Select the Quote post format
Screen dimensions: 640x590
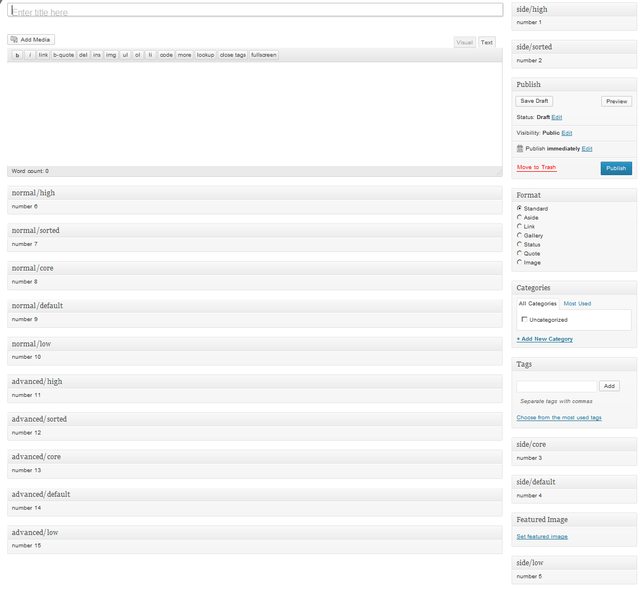tap(519, 253)
